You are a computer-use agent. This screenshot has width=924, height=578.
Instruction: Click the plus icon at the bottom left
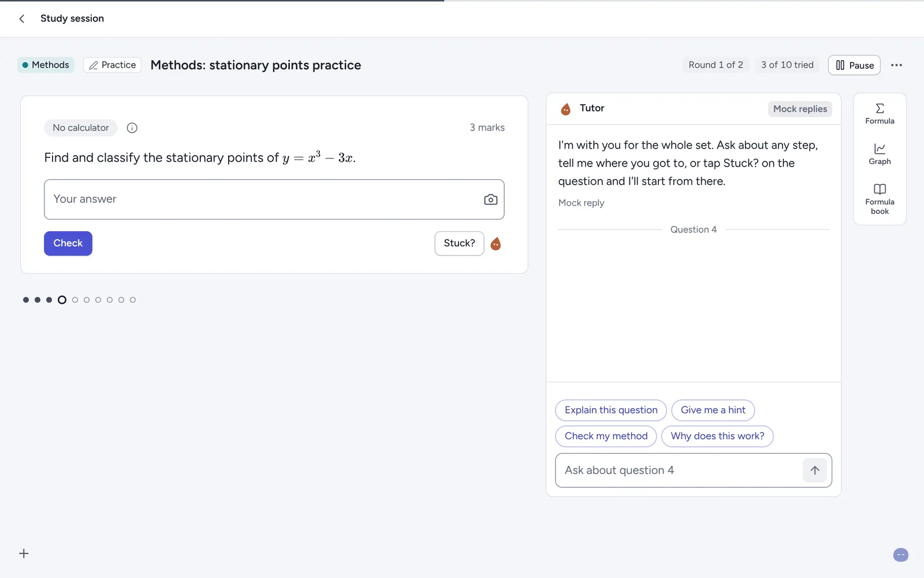24,554
